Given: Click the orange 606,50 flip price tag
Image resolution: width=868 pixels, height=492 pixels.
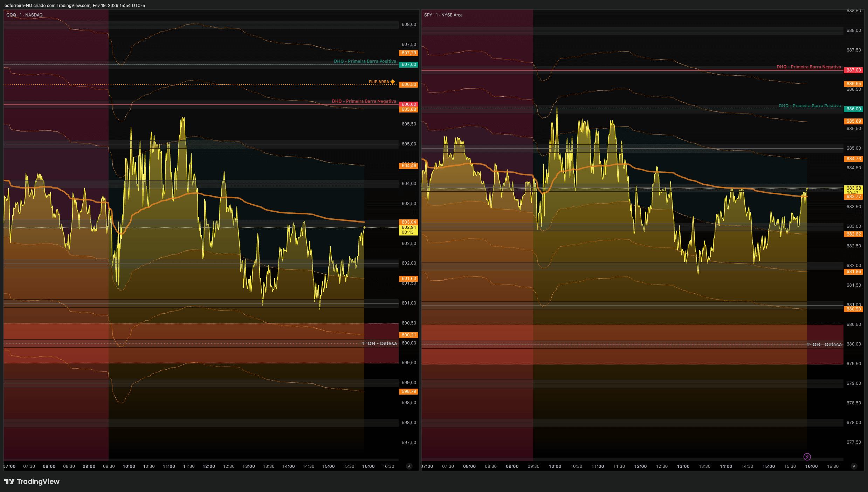Looking at the screenshot, I should point(409,84).
